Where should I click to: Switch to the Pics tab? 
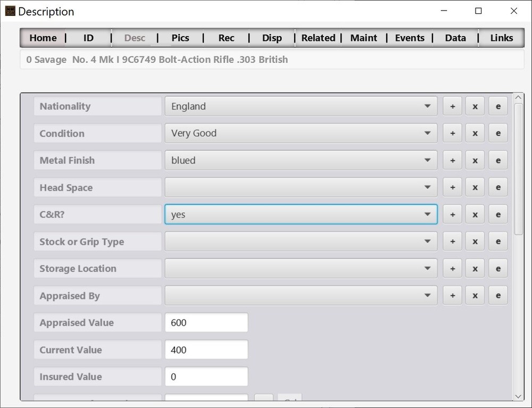(180, 38)
